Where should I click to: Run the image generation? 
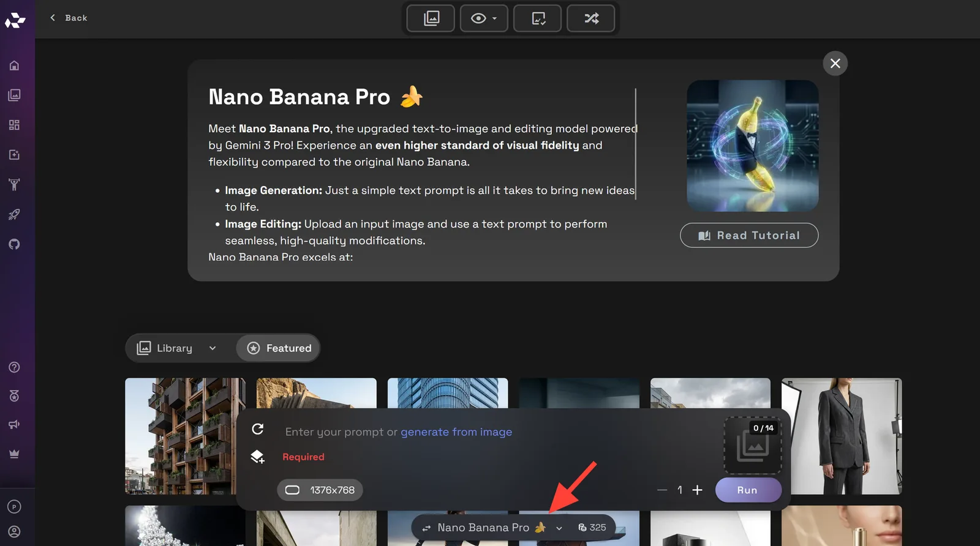coord(748,490)
